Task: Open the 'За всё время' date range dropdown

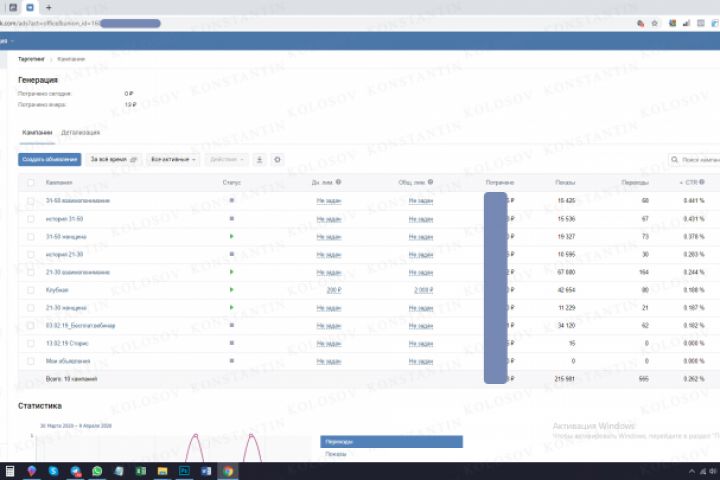Action: [113, 159]
